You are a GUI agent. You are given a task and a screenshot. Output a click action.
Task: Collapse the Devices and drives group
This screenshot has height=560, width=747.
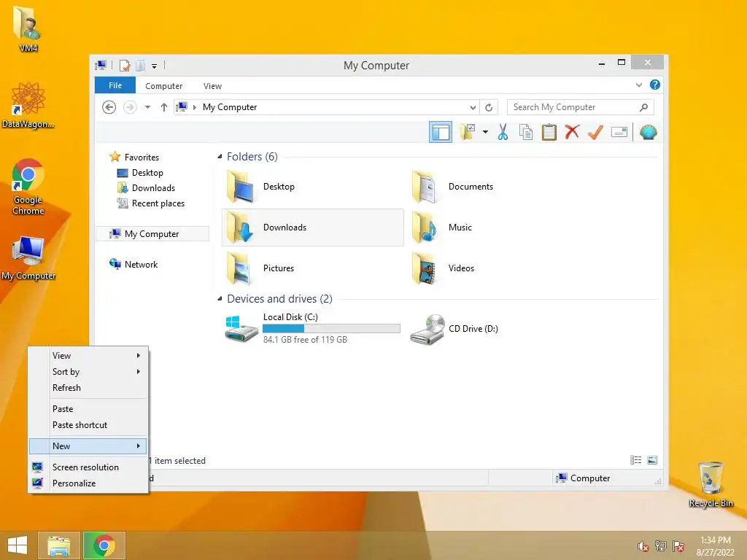(x=220, y=298)
